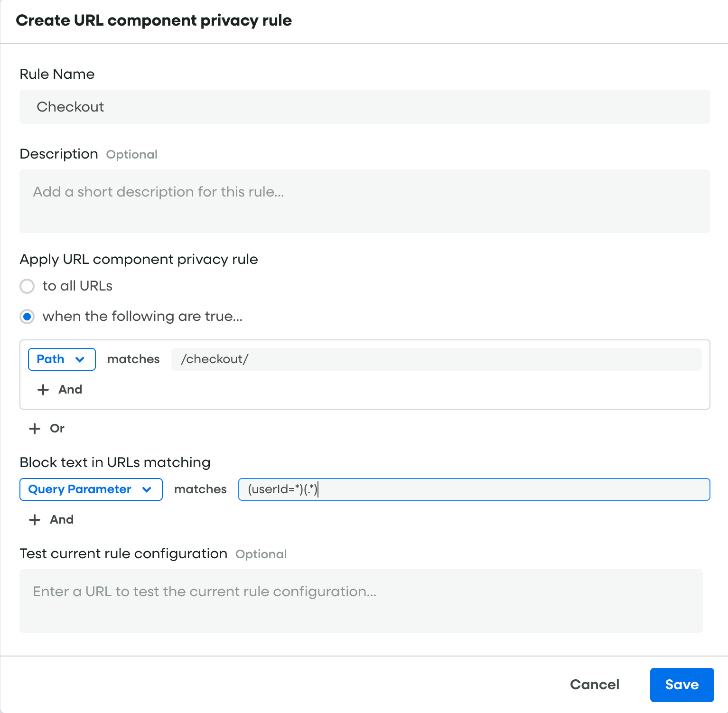Select the "to all URLs" radio button

(27, 286)
